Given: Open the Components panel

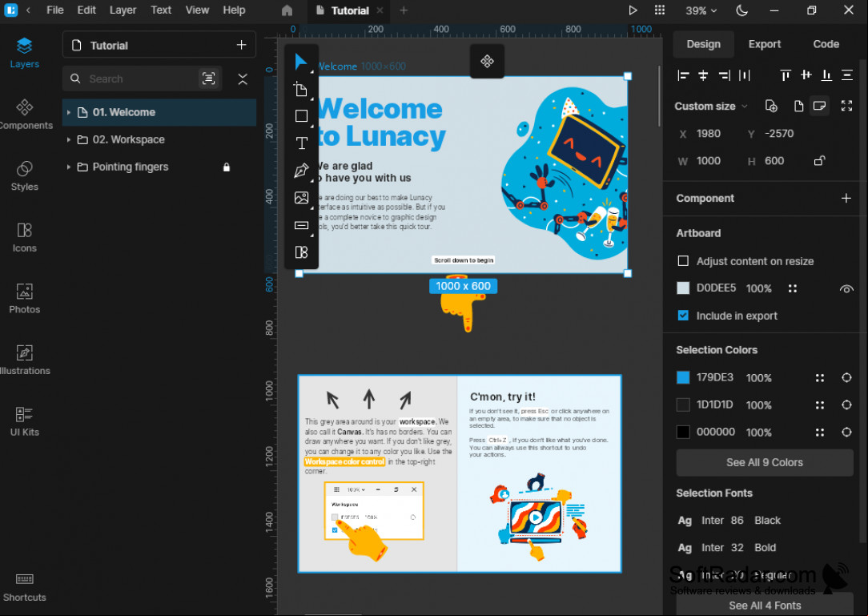Looking at the screenshot, I should pos(24,114).
